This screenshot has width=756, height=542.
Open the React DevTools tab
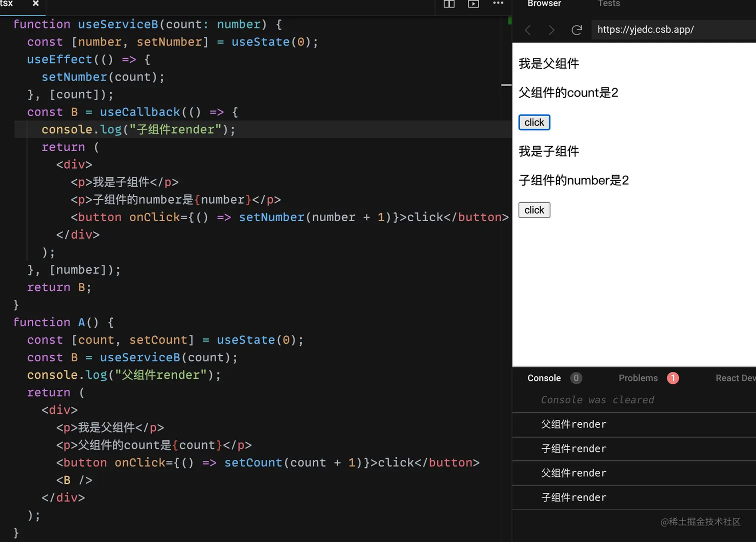(735, 378)
